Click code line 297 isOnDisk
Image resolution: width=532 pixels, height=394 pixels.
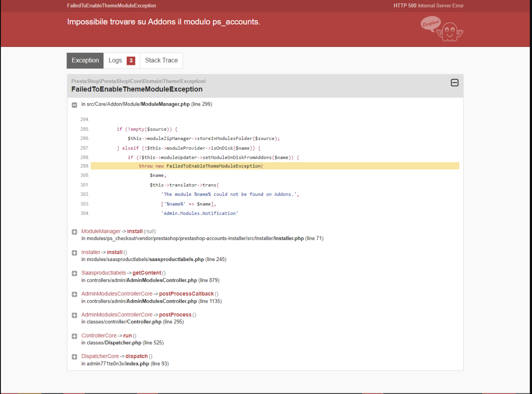point(189,148)
